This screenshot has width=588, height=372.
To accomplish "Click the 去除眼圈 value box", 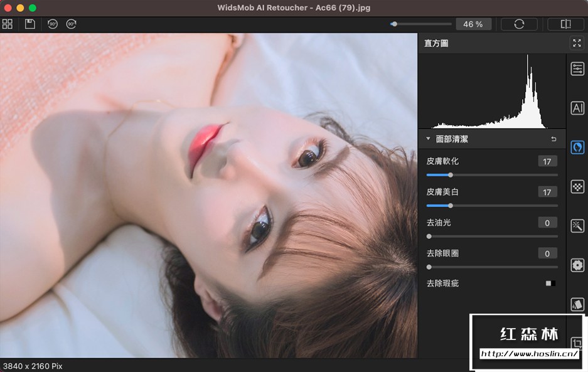I will pos(547,253).
